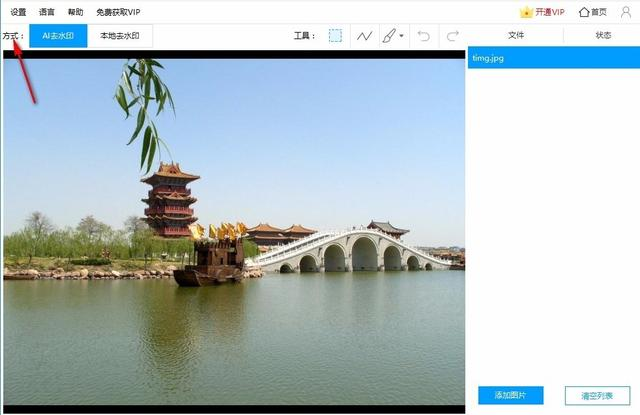Click the 开通VIP crown icon
The height and width of the screenshot is (415, 640).
tap(527, 12)
